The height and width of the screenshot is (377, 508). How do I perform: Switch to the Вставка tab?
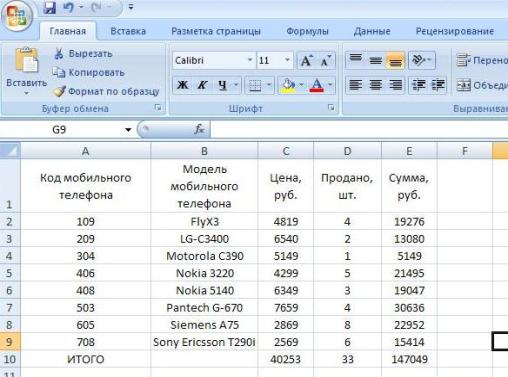click(x=128, y=31)
